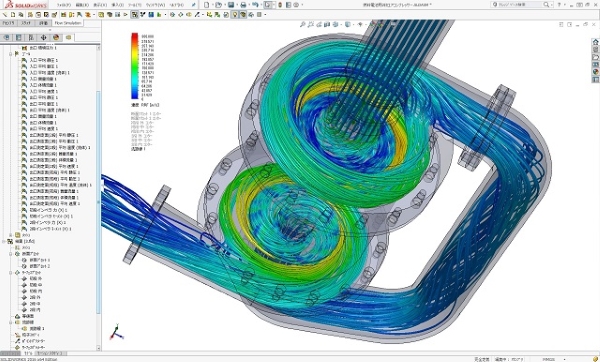Toggle the pin icon next to the menu bar
This screenshot has width=600, height=362.
pos(194,5)
